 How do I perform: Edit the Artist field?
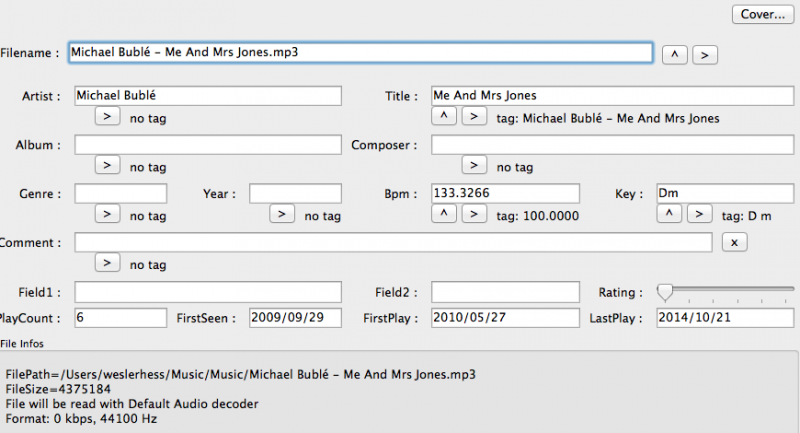pos(208,96)
